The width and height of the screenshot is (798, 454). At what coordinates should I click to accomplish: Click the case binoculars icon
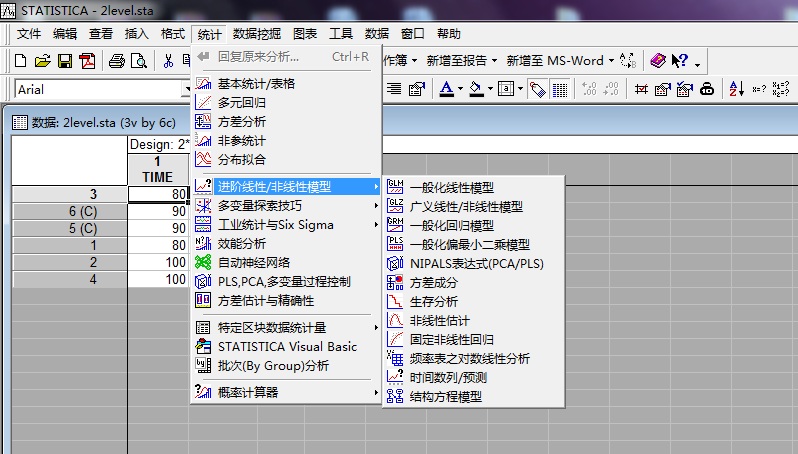click(707, 89)
